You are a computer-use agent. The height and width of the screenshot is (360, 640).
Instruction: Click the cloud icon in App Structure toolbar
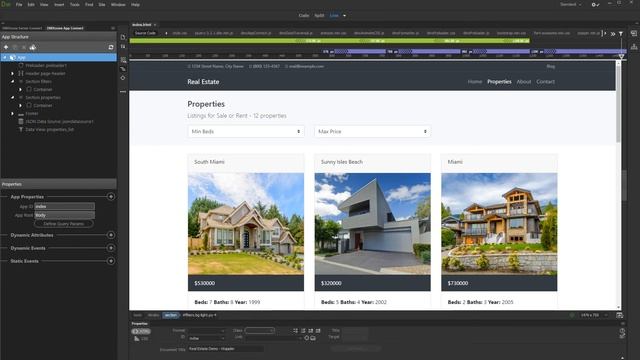click(x=33, y=47)
